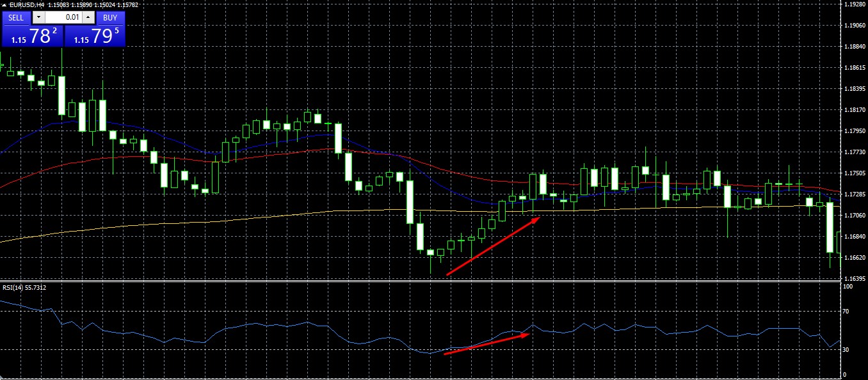This screenshot has height=380, width=868.
Task: Click the BUY button
Action: [x=110, y=18]
